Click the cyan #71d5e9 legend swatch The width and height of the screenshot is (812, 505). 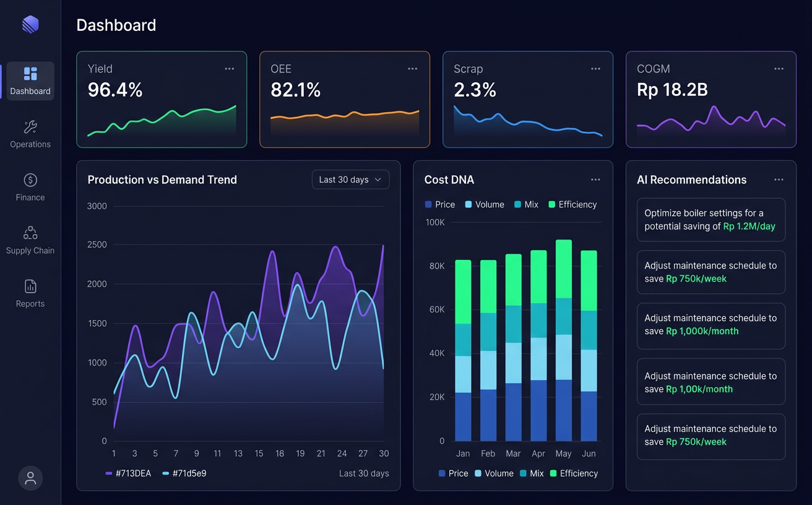click(166, 473)
